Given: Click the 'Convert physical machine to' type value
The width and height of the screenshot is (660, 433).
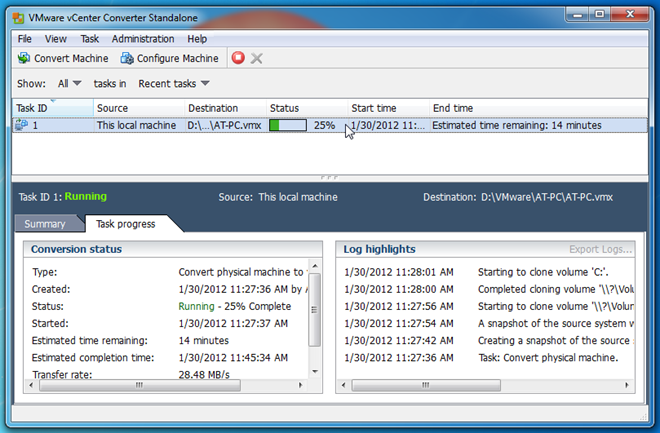Looking at the screenshot, I should 241,272.
